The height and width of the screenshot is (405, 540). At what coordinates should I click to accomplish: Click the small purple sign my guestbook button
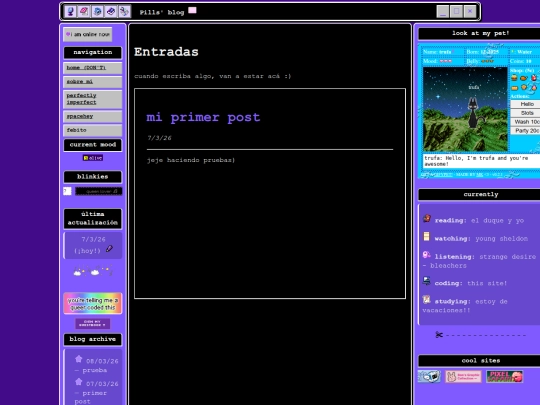pyautogui.click(x=93, y=323)
